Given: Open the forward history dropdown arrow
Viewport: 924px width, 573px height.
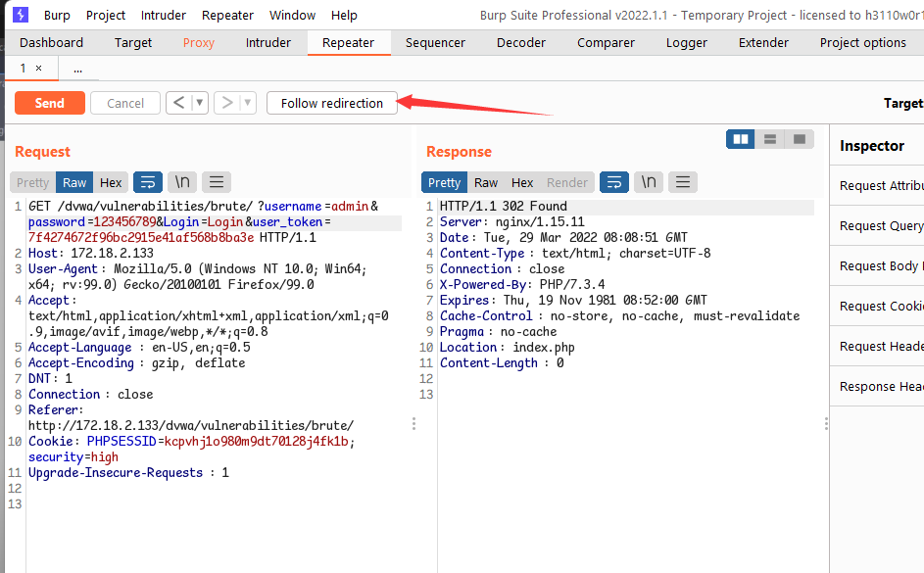Looking at the screenshot, I should coord(248,103).
